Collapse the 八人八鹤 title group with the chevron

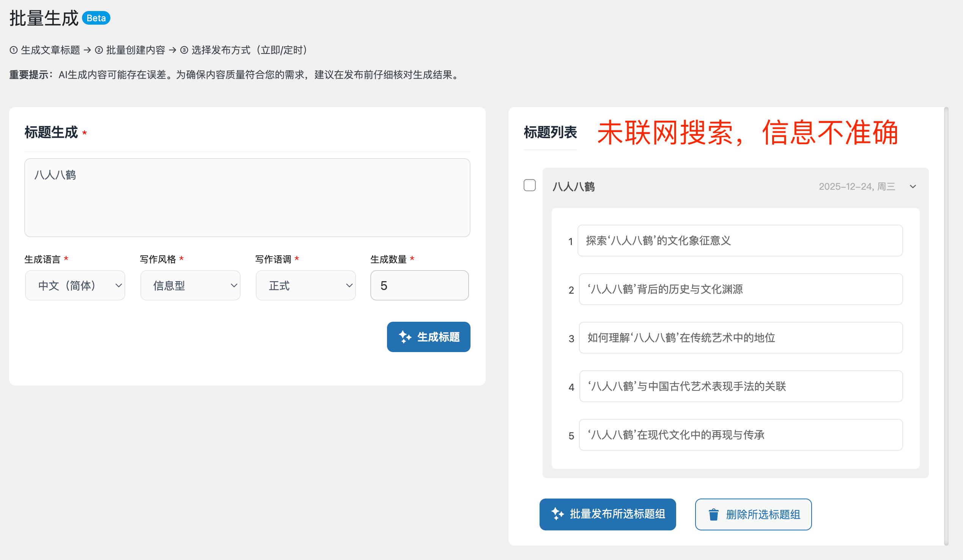tap(913, 186)
